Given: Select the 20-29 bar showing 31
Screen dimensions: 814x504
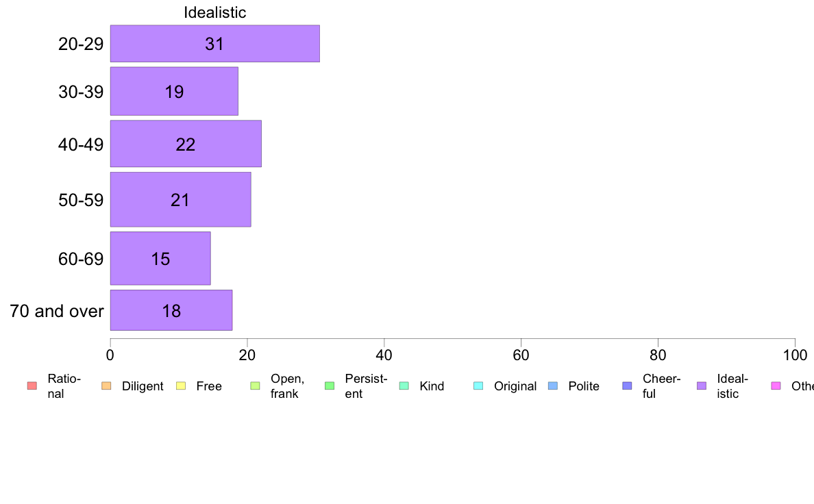Looking at the screenshot, I should [x=215, y=44].
